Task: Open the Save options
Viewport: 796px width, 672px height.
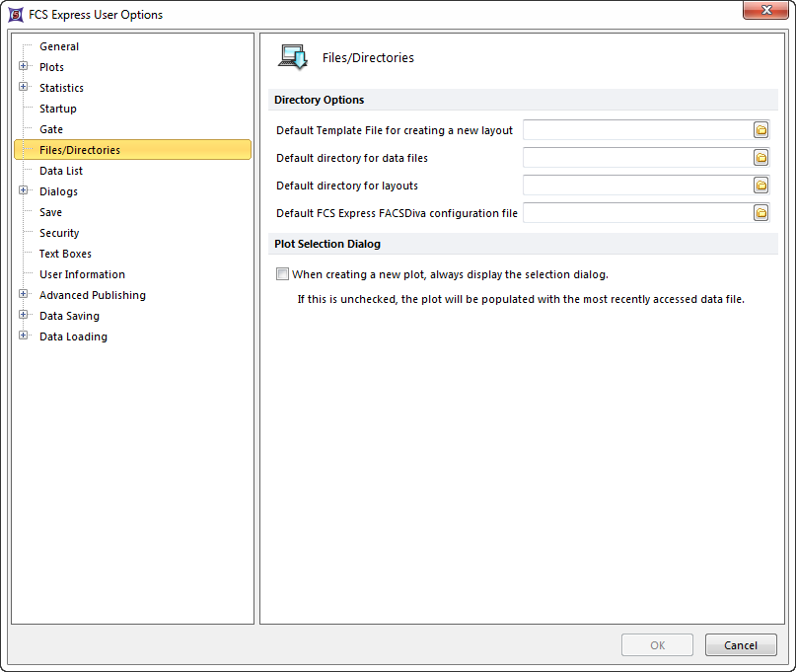Action: pos(50,212)
